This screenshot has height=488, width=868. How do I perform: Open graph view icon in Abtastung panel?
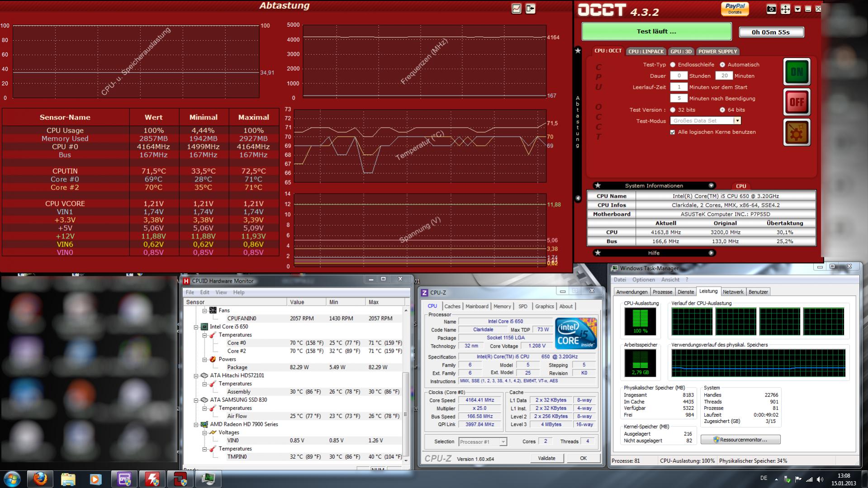516,9
